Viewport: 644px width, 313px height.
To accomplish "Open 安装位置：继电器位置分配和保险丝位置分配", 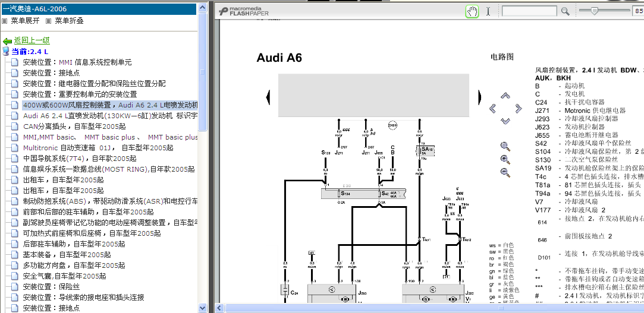I will click(x=95, y=84).
